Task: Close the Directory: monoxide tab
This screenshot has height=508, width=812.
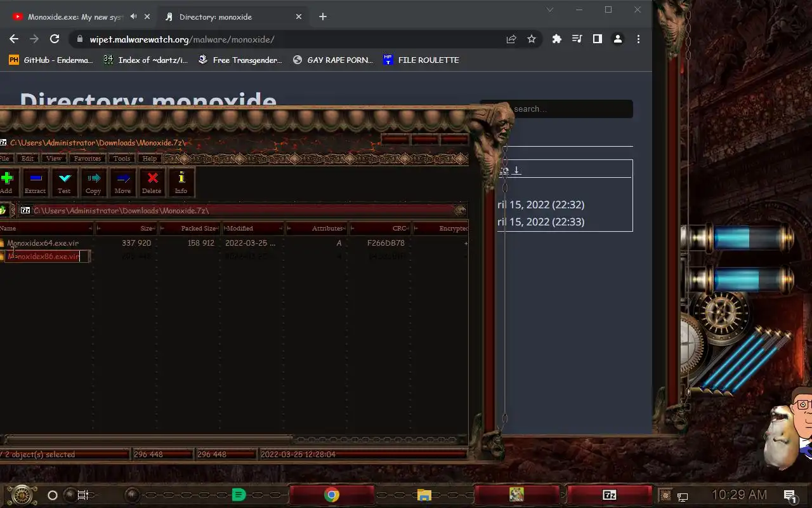Action: click(299, 17)
